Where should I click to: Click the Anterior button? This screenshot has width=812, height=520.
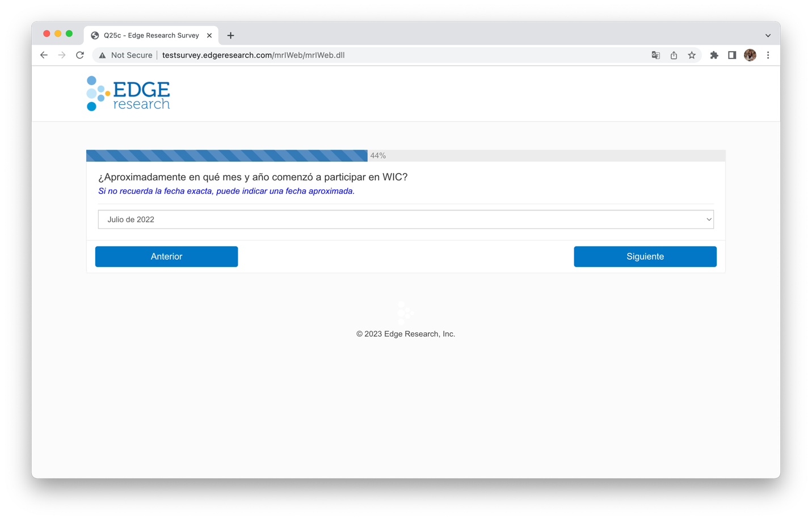tap(166, 256)
